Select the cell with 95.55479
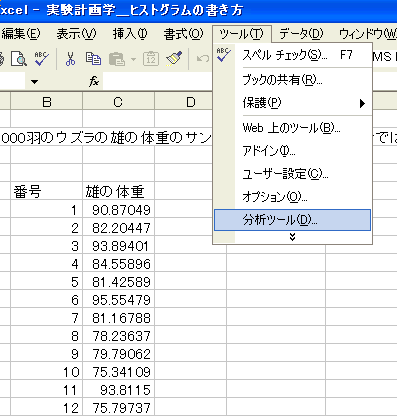Image resolution: width=397 pixels, height=416 pixels. tap(118, 300)
